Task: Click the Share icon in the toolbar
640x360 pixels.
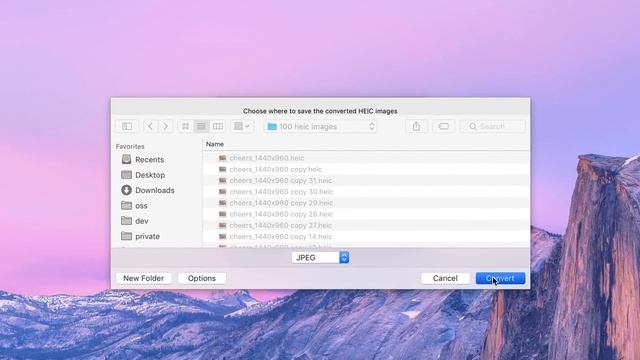Action: [x=416, y=127]
